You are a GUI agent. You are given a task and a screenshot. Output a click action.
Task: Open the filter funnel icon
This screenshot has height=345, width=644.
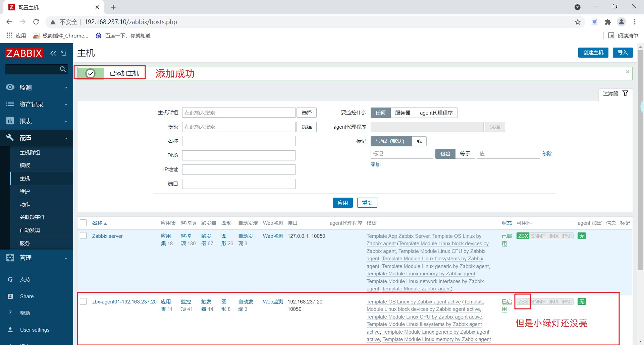pyautogui.click(x=625, y=93)
